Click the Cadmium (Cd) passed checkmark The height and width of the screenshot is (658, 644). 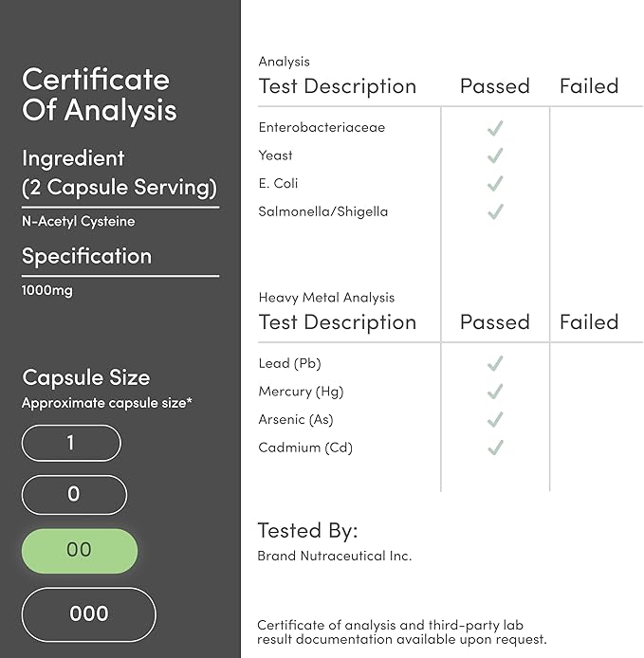pos(495,448)
